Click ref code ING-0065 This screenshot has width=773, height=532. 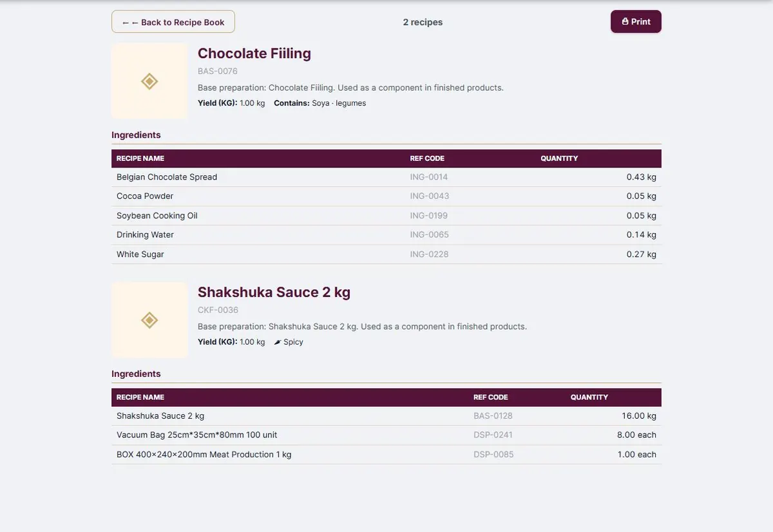430,234
